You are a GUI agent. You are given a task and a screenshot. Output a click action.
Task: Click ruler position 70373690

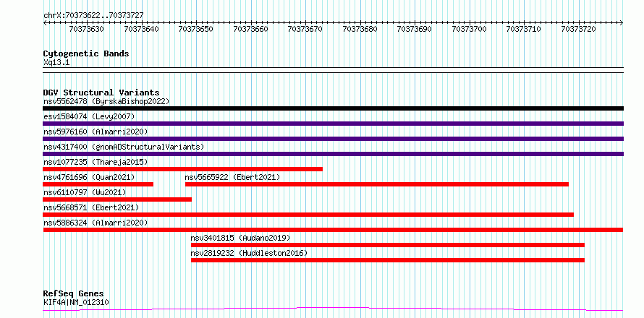[x=415, y=29]
